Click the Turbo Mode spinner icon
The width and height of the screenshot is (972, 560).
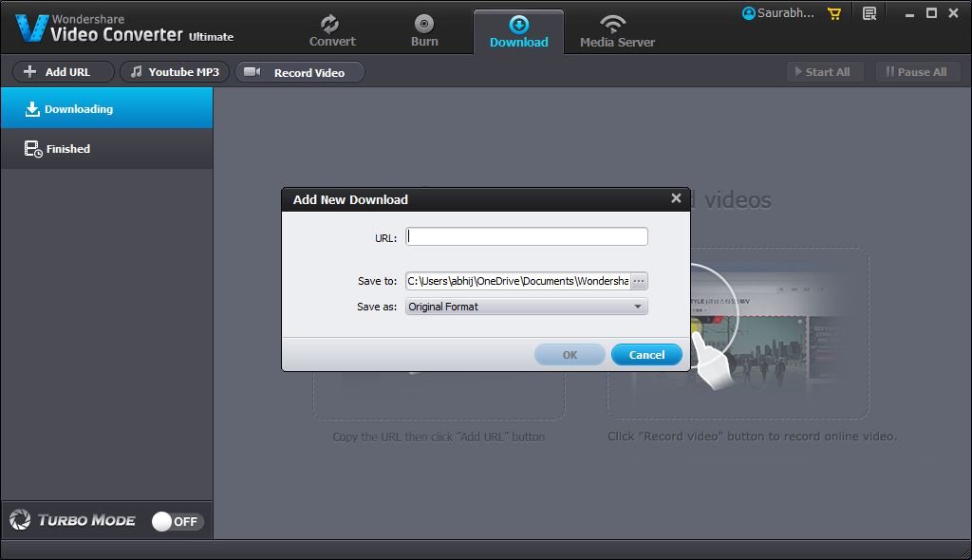20,520
